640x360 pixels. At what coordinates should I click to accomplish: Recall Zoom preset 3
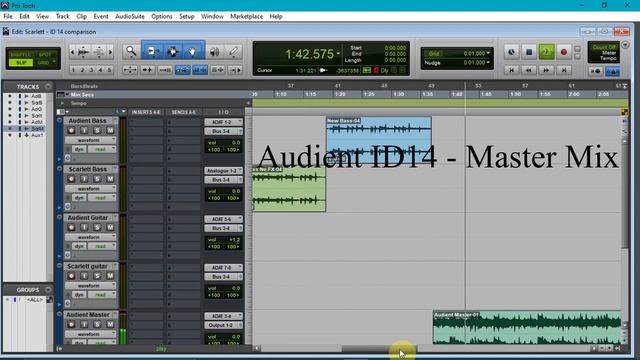pos(91,70)
